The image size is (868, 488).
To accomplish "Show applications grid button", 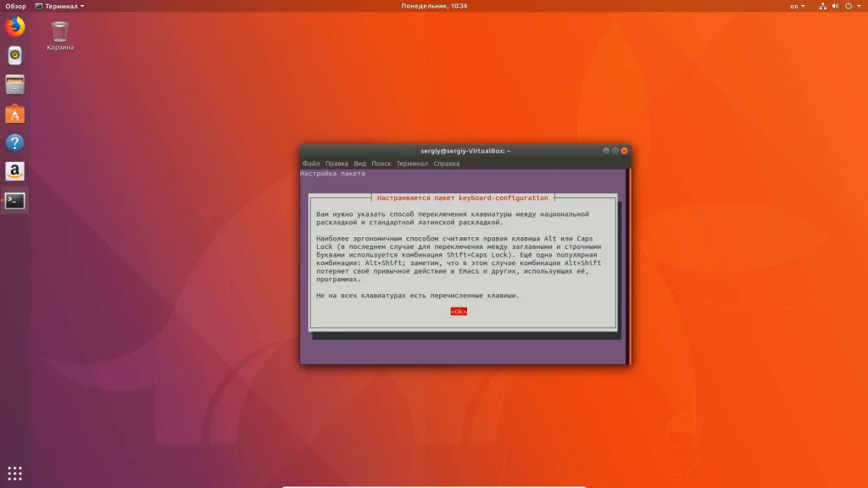I will pos(15,474).
